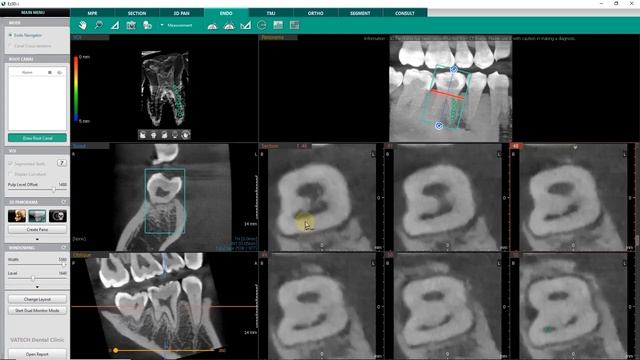
Task: Click the third 3D view orientation icon
Action: pos(164,135)
